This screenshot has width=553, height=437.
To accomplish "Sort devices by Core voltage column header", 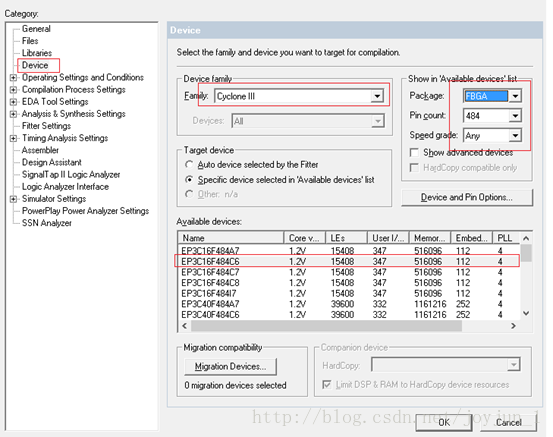I will coord(304,238).
